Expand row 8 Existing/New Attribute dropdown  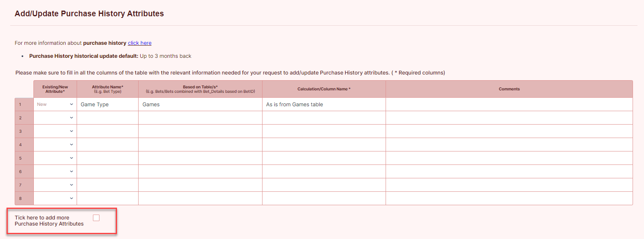55,198
